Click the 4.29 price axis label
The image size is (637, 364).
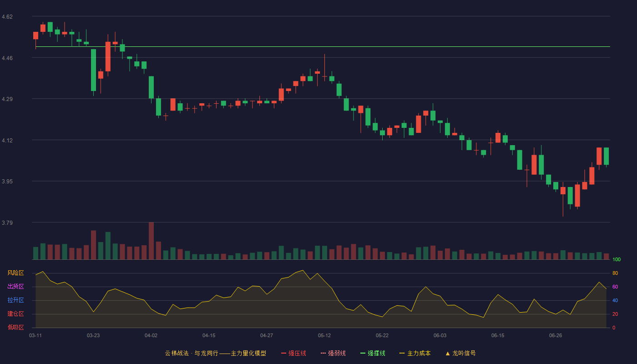7,99
